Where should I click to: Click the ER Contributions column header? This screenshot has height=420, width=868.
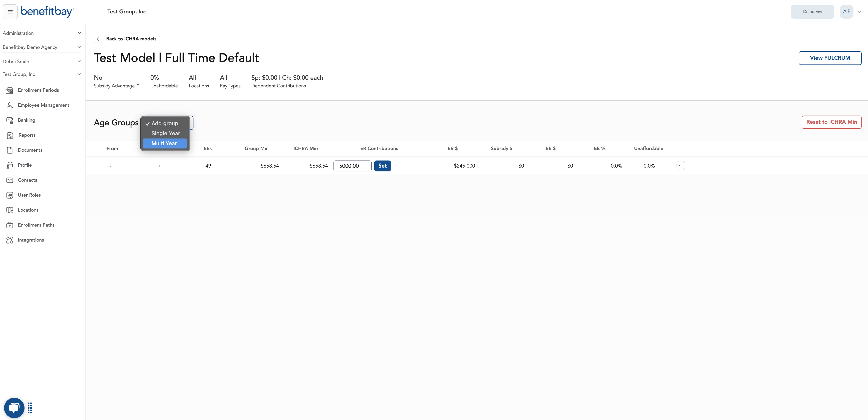click(x=379, y=149)
